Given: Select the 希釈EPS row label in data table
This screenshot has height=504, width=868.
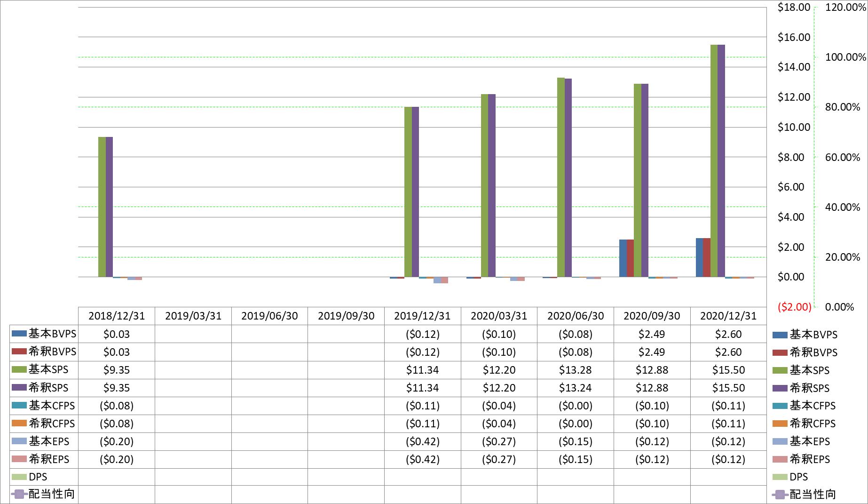Looking at the screenshot, I should pyautogui.click(x=49, y=459).
